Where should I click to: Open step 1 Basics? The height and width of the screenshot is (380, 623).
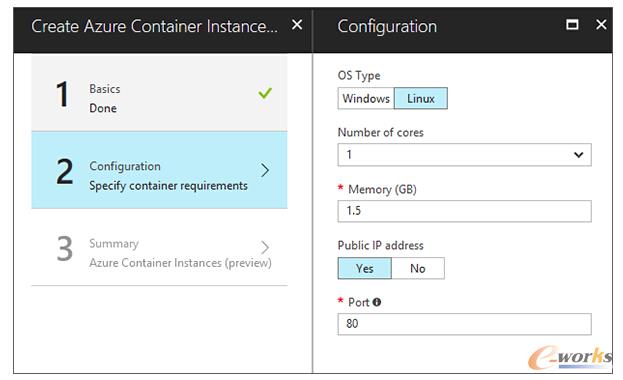(159, 93)
